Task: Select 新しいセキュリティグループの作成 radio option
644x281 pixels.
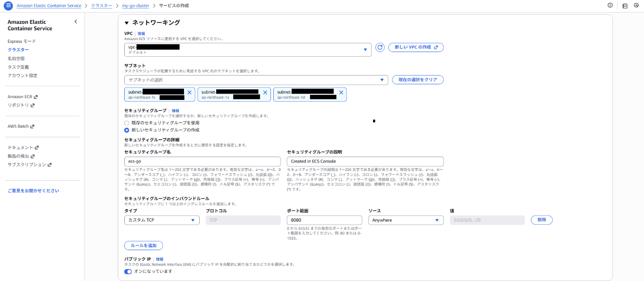Action: point(127,130)
